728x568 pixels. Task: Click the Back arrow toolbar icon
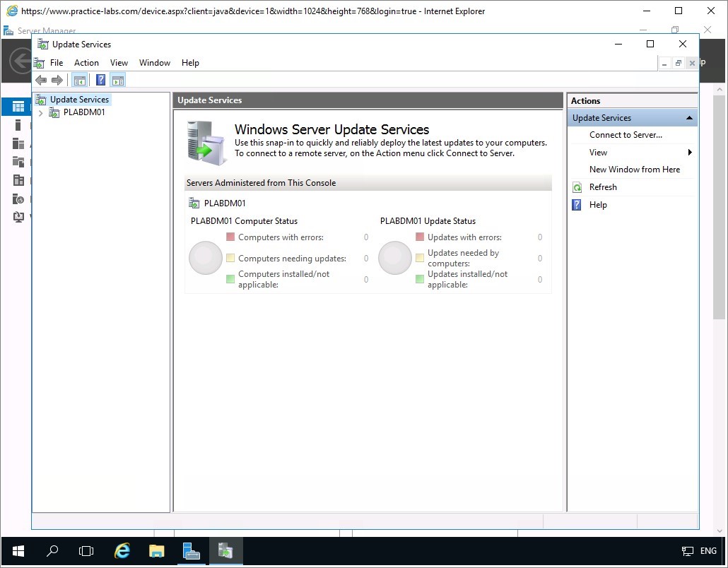click(41, 80)
